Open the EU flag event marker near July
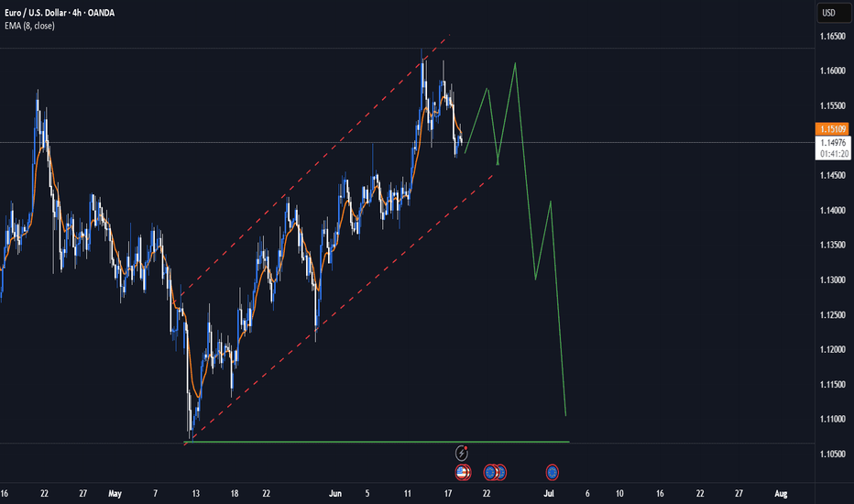Image resolution: width=854 pixels, height=504 pixels. tap(553, 473)
